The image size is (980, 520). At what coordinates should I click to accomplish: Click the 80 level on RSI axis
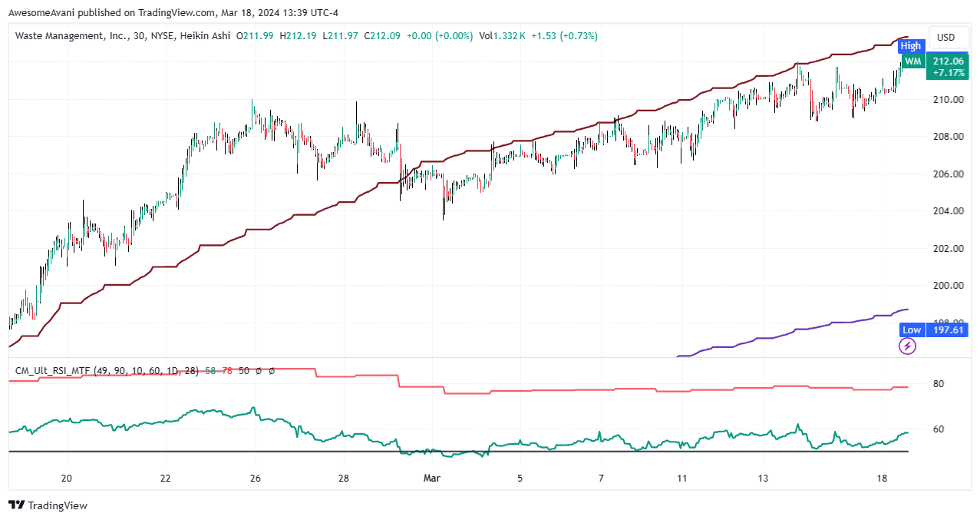pyautogui.click(x=938, y=383)
